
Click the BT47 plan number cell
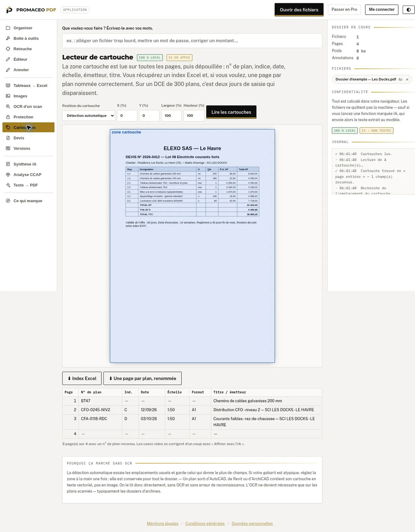[x=101, y=401]
